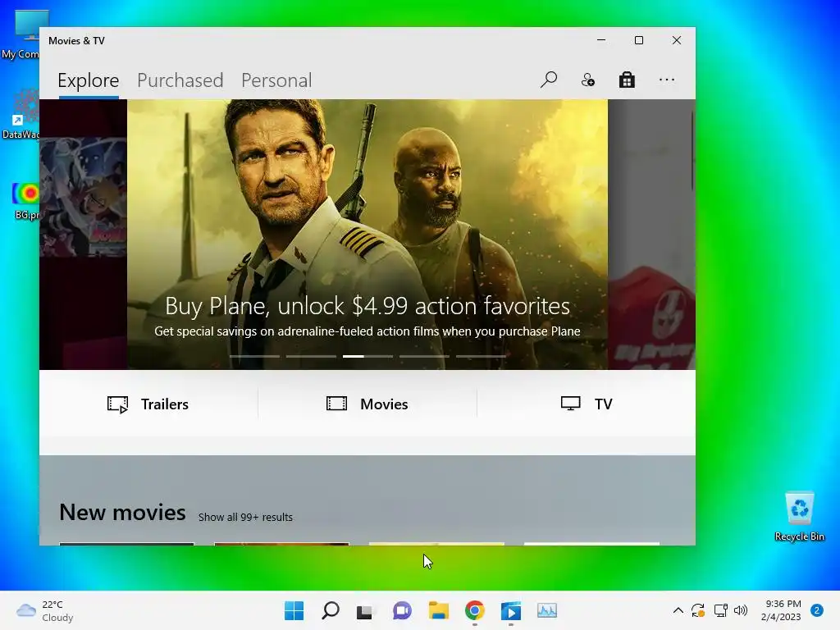Open the network tray icon
The height and width of the screenshot is (630, 840).
pos(720,610)
